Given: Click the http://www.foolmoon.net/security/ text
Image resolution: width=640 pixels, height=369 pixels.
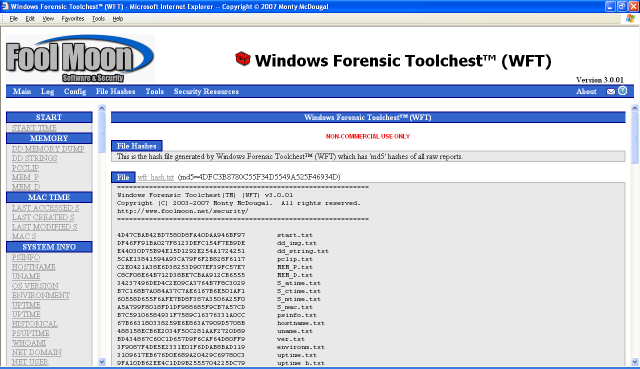Looking at the screenshot, I should 182,211.
